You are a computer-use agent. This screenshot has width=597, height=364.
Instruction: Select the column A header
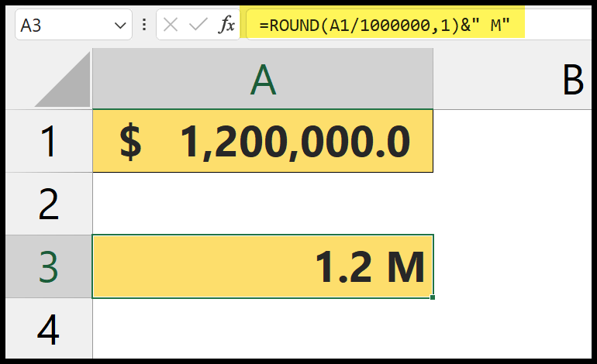[262, 81]
